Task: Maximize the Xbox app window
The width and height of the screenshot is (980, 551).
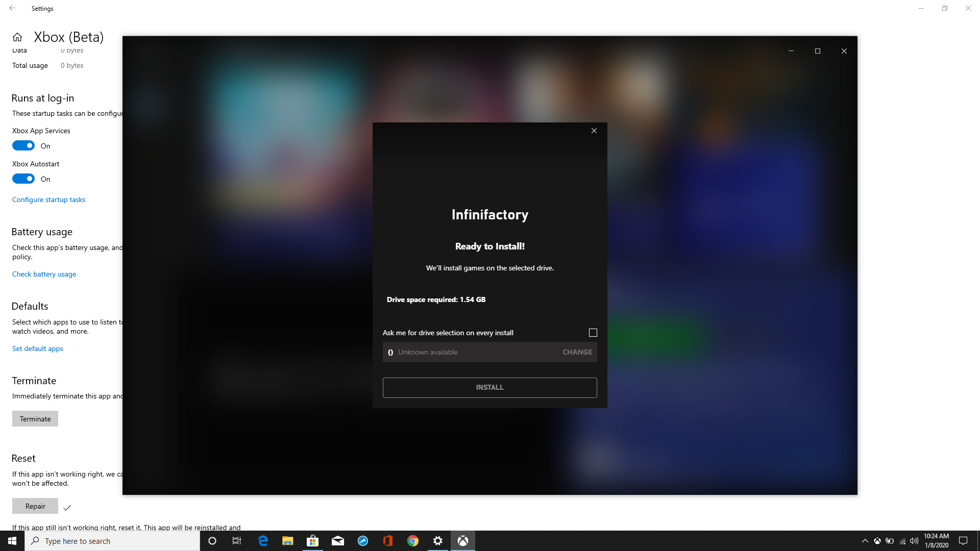Action: 818,51
